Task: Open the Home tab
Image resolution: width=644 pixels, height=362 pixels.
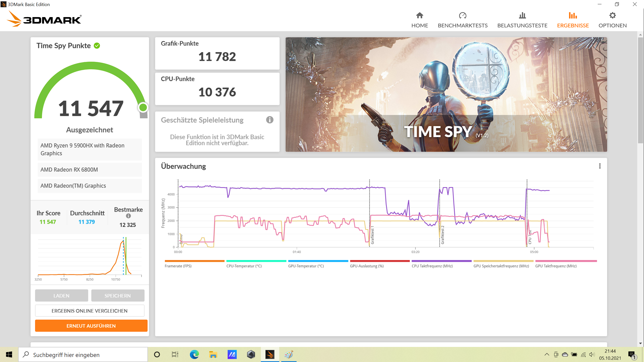Action: click(x=419, y=19)
